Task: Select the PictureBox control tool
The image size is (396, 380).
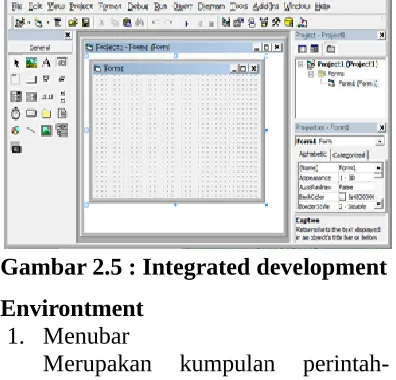Action: point(31,63)
